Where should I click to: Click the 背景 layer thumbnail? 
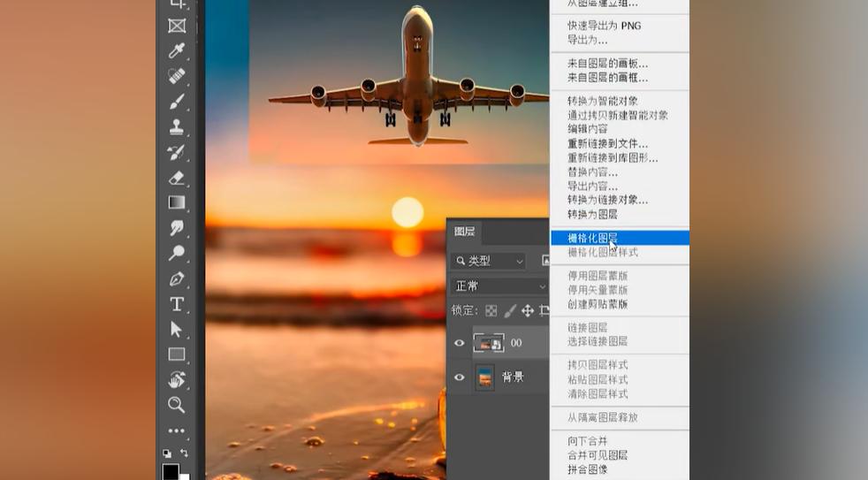pos(485,377)
